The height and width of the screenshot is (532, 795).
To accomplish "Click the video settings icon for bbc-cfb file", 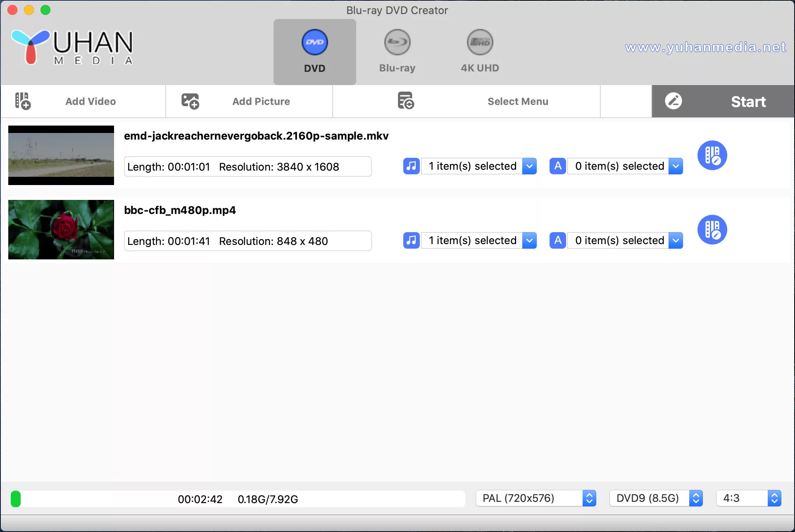I will point(712,229).
